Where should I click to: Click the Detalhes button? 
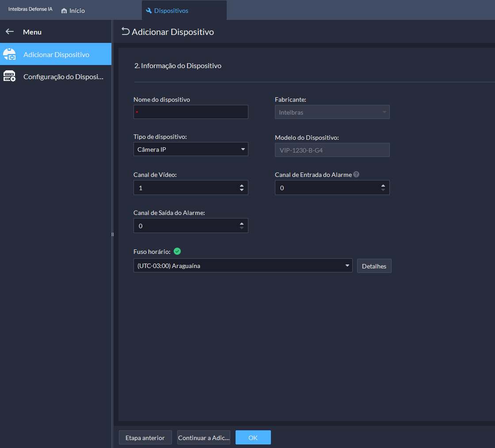(x=374, y=266)
